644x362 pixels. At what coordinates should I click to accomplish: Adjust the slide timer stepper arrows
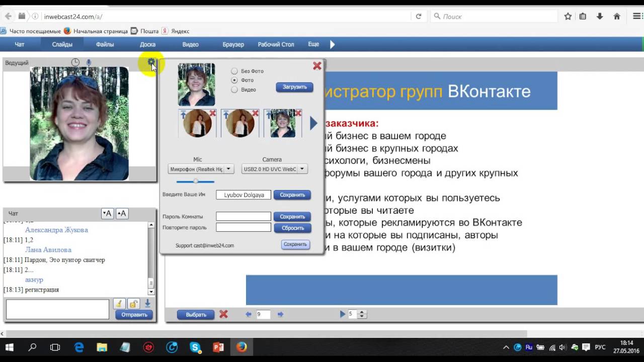point(362,314)
